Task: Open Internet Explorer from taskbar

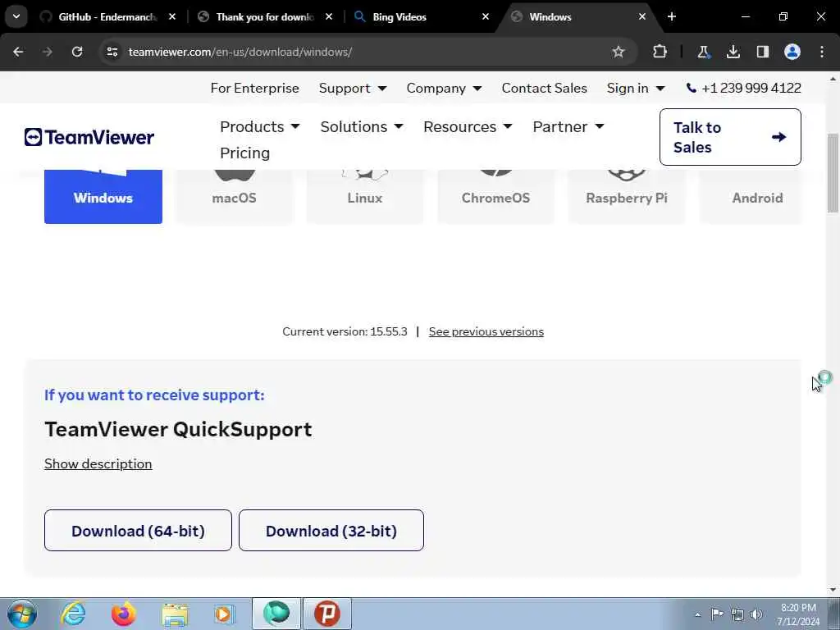Action: pos(73,614)
